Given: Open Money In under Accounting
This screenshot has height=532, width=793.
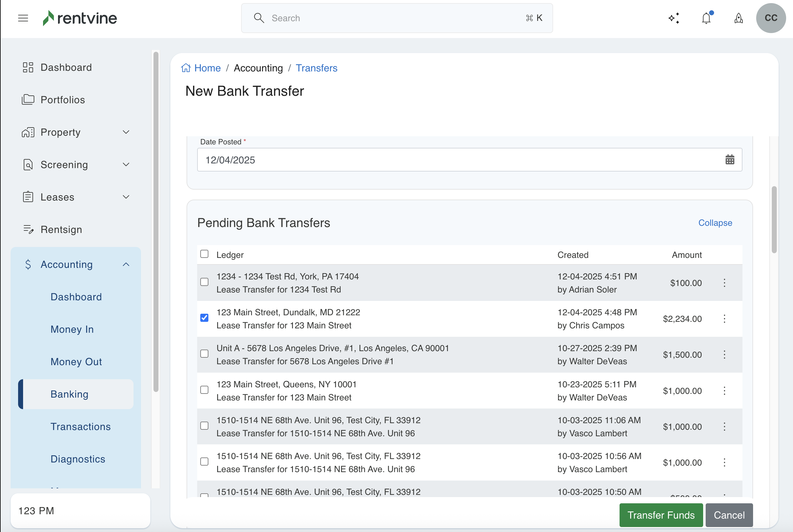Looking at the screenshot, I should pyautogui.click(x=72, y=329).
